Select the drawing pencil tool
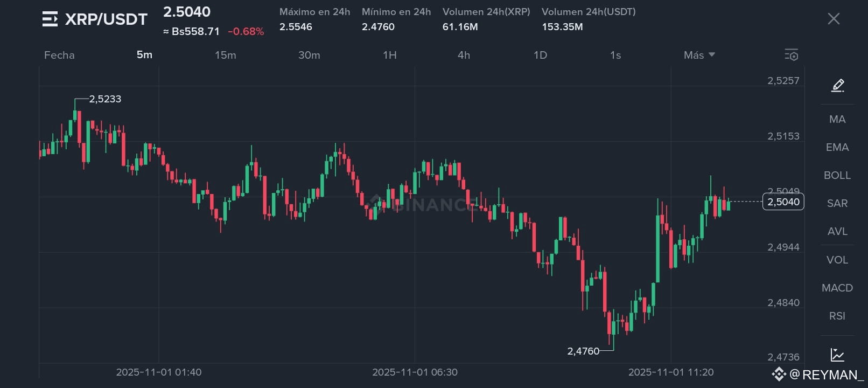Screen dimensions: 868x388 (x=837, y=85)
